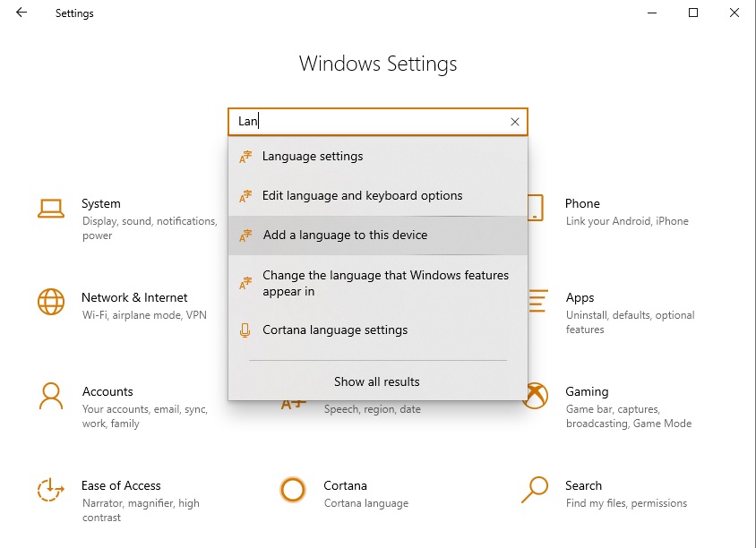Image resolution: width=756 pixels, height=548 pixels.
Task: Click Display, sound, notifications, power text
Action: 150,228
